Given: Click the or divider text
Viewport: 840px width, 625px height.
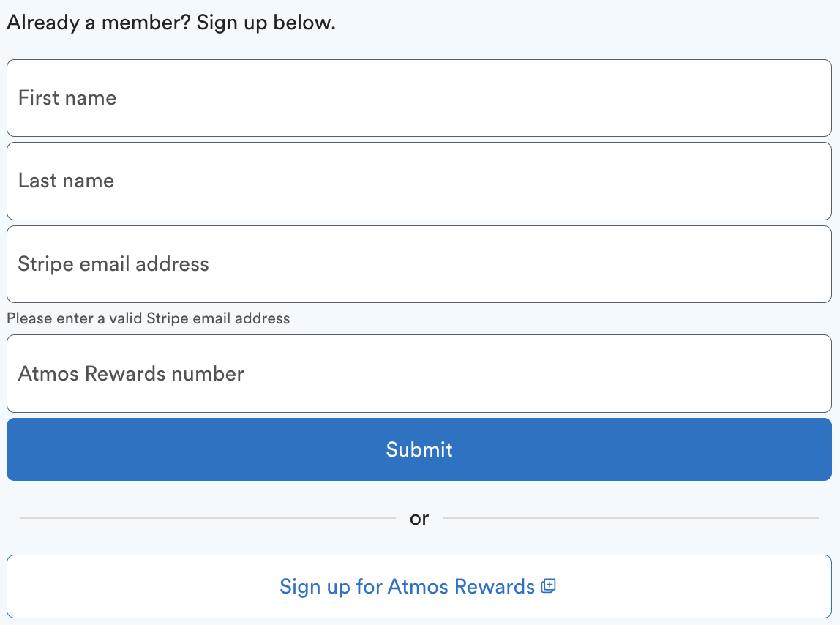Looking at the screenshot, I should 419,518.
